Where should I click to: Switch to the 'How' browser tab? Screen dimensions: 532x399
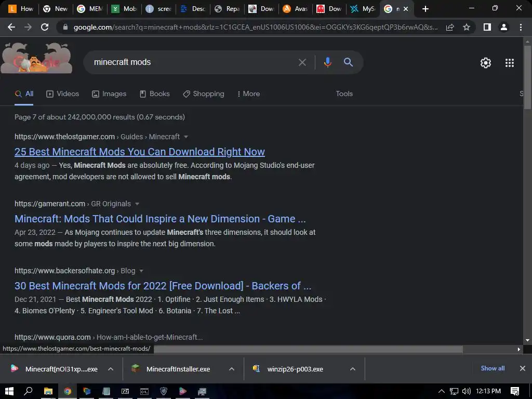[x=21, y=9]
